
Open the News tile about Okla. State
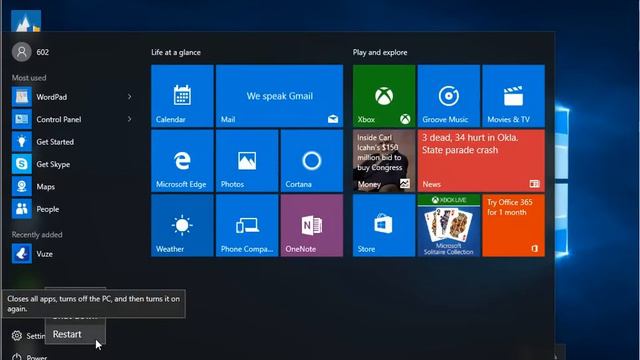[481, 161]
